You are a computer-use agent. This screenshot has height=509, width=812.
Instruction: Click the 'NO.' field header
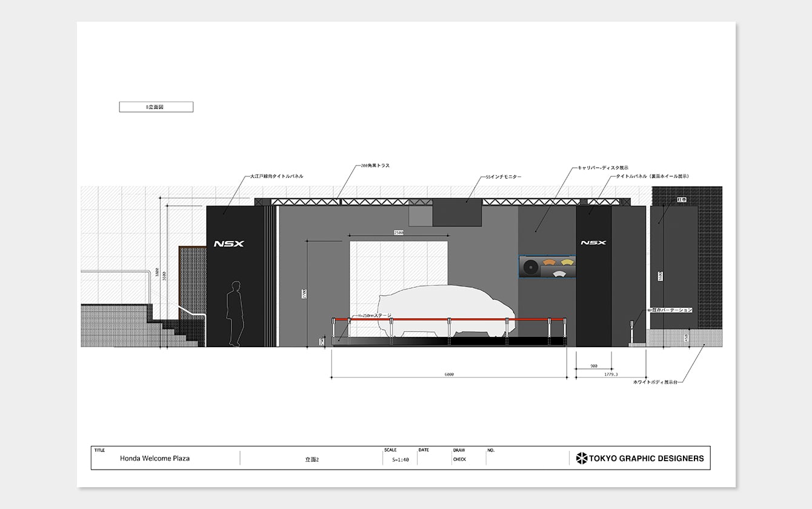[x=491, y=450]
